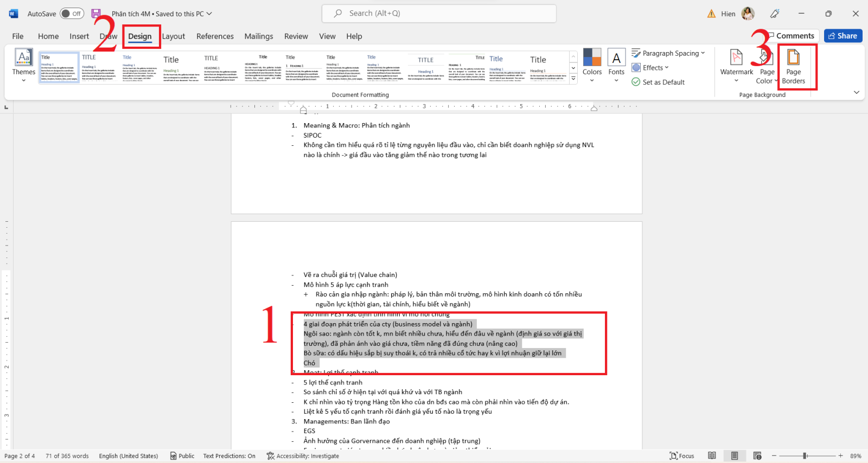Toggle the AutoSave switch
868x463 pixels.
pyautogui.click(x=72, y=14)
